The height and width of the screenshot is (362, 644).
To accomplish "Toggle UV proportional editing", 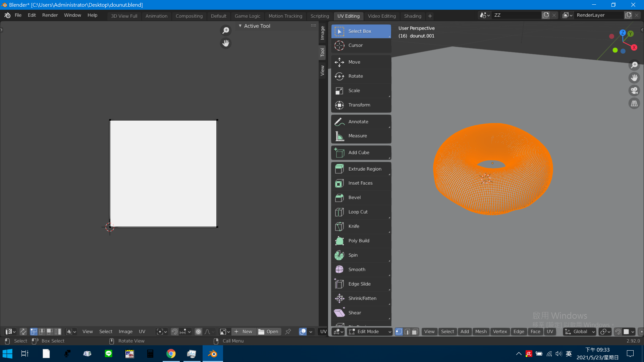I will 199,331.
